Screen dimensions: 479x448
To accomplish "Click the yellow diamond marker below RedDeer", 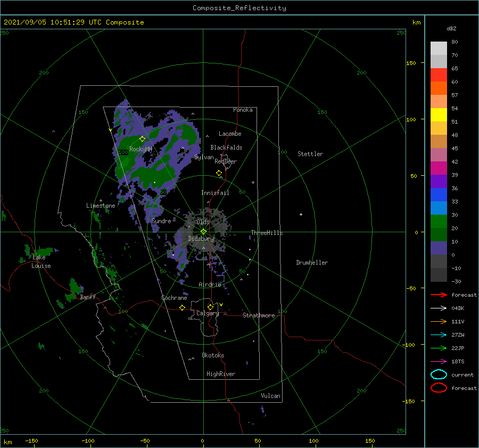I will 219,173.
